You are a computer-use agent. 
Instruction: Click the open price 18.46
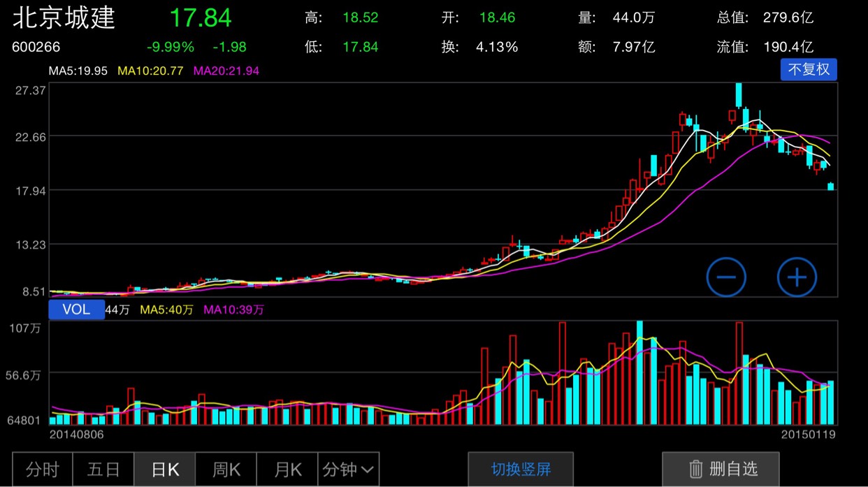click(498, 17)
